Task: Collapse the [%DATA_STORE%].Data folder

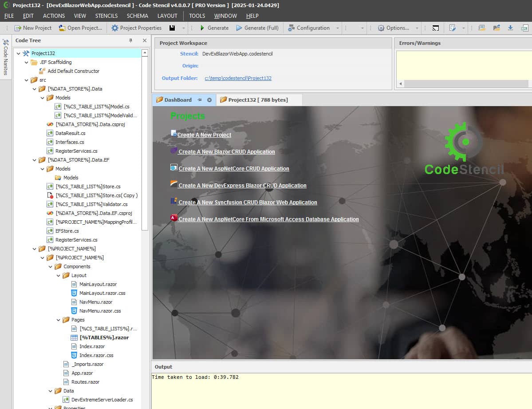Action: [x=34, y=89]
